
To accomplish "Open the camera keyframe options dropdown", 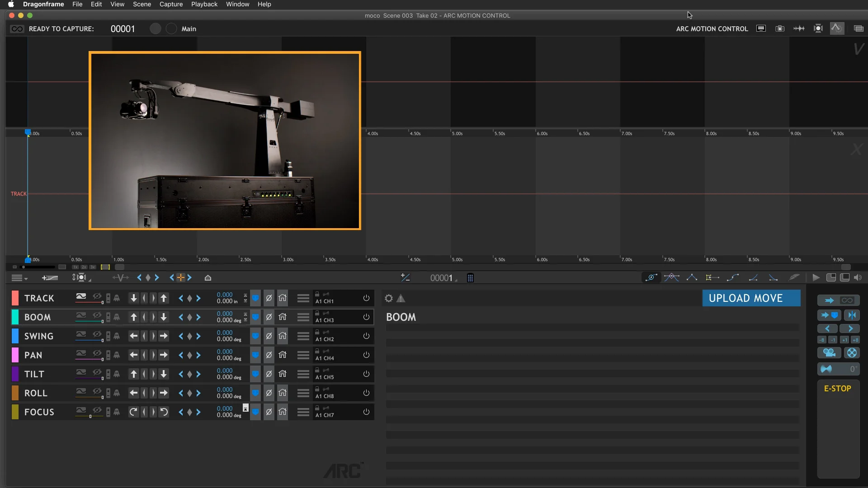I will point(82,277).
